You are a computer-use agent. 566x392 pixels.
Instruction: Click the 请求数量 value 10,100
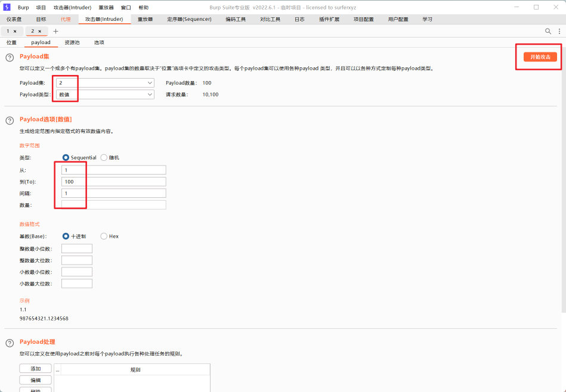[x=211, y=95]
